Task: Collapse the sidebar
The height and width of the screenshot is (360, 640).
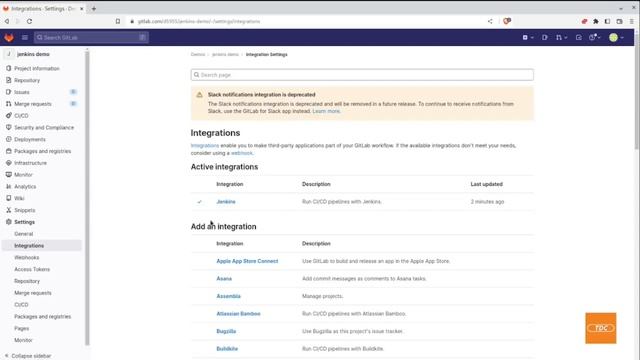Action: (28, 356)
